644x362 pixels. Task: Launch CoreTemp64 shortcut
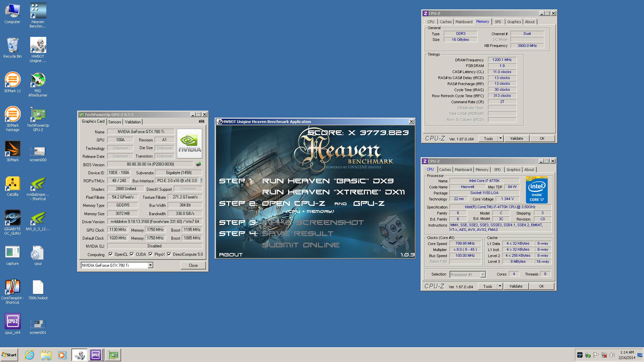(12, 292)
